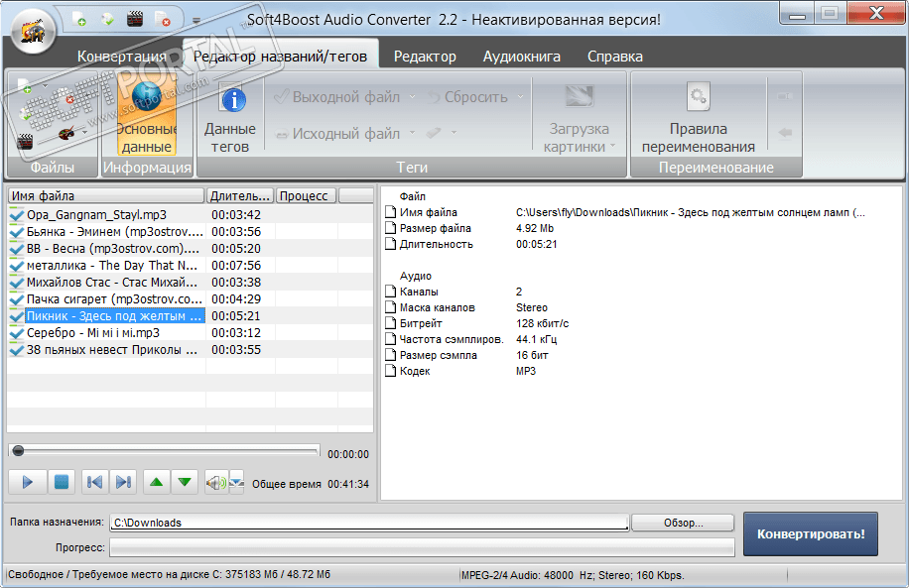Expand the quick access toolbar customize arrow
Image resolution: width=909 pixels, height=588 pixels.
point(196,21)
